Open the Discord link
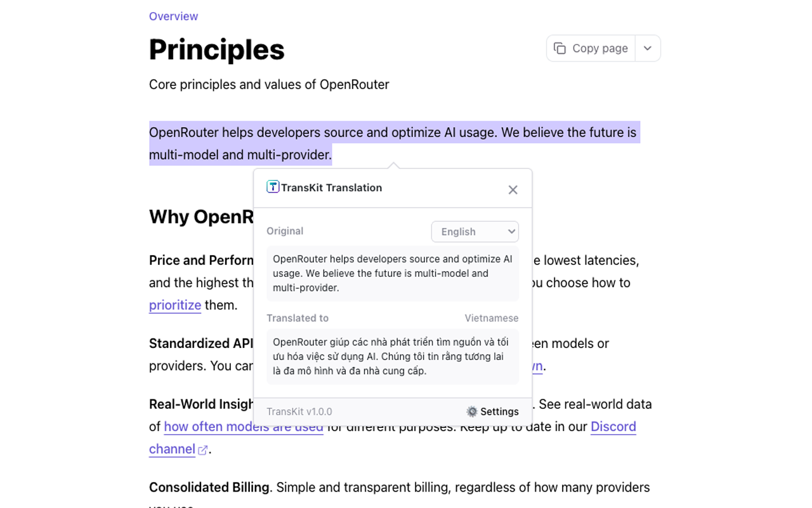The height and width of the screenshot is (508, 812). (x=613, y=427)
